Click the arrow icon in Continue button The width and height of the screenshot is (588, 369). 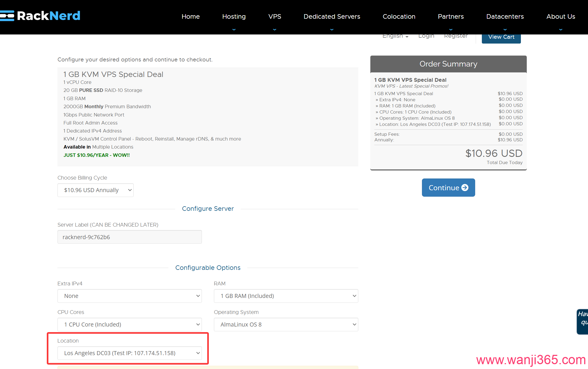click(465, 188)
